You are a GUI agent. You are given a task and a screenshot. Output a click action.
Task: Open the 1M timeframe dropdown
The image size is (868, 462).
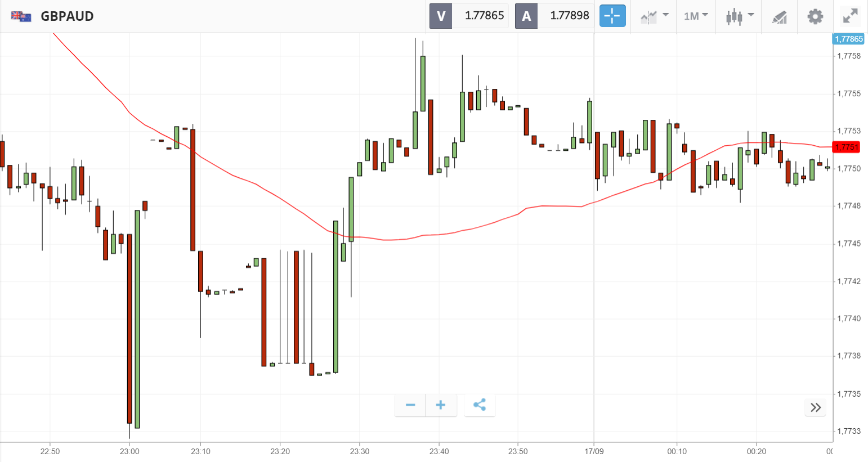(x=696, y=16)
